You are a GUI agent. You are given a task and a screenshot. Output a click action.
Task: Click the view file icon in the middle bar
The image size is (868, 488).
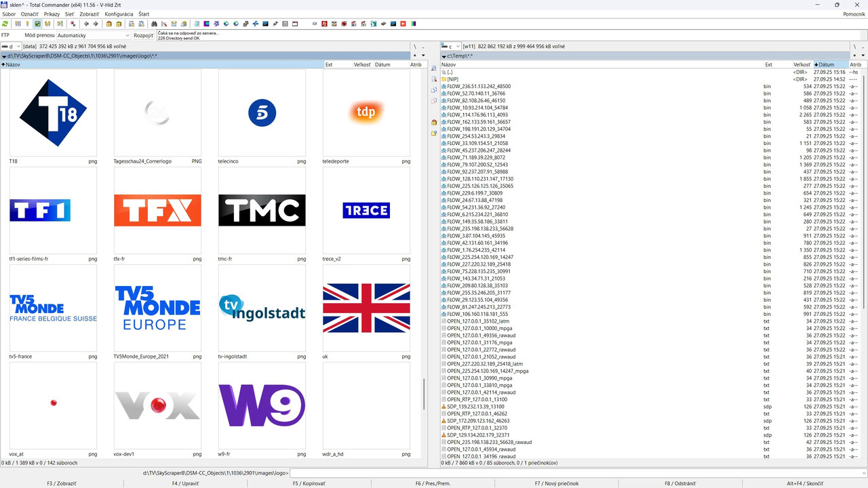[x=434, y=68]
